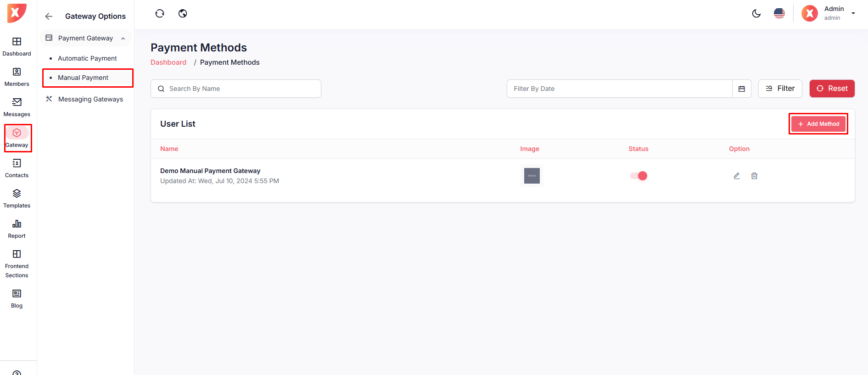The image size is (868, 375).
Task: Click the back arrow beside Gateway Options
Action: coord(49,17)
